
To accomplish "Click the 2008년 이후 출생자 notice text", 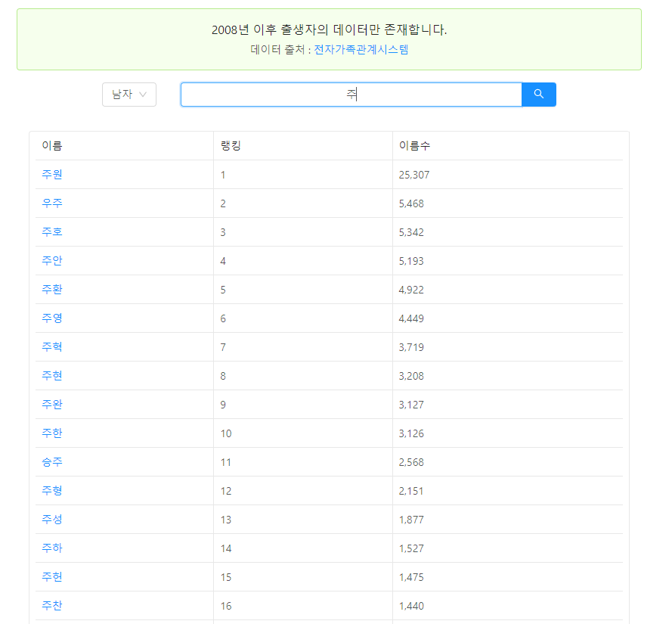I will 329,29.
